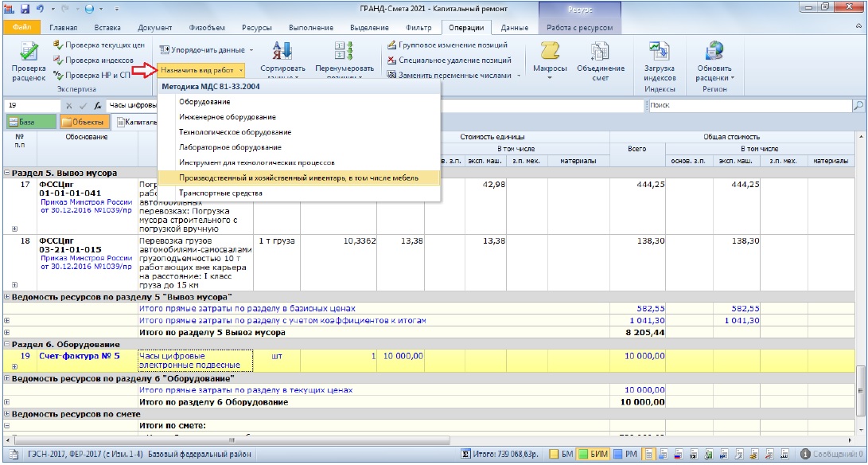Image resolution: width=868 pixels, height=465 pixels.
Task: Toggle Назначить вид работ dropdown button
Action: [x=201, y=70]
